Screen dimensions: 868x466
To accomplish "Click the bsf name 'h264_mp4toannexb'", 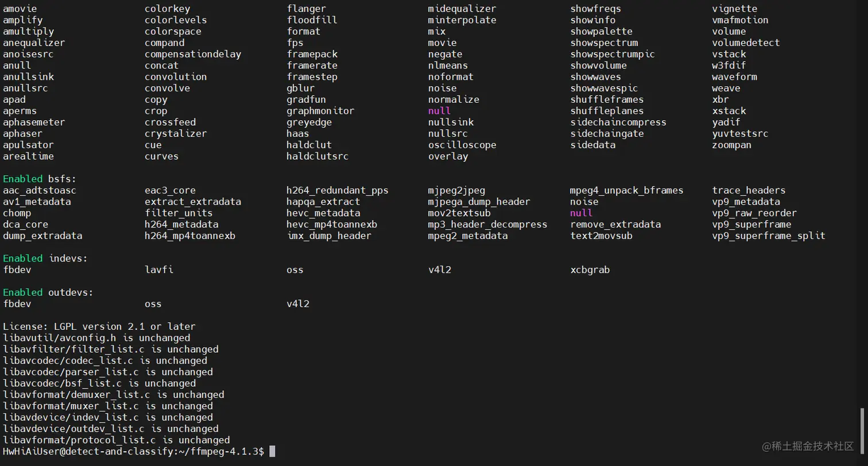I will (x=190, y=236).
